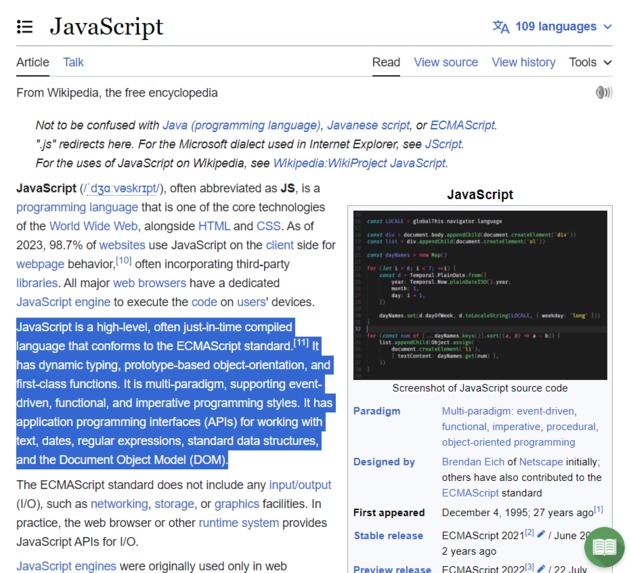
Task: Click citation 2 after ECMAScript 2021
Action: coord(529,532)
